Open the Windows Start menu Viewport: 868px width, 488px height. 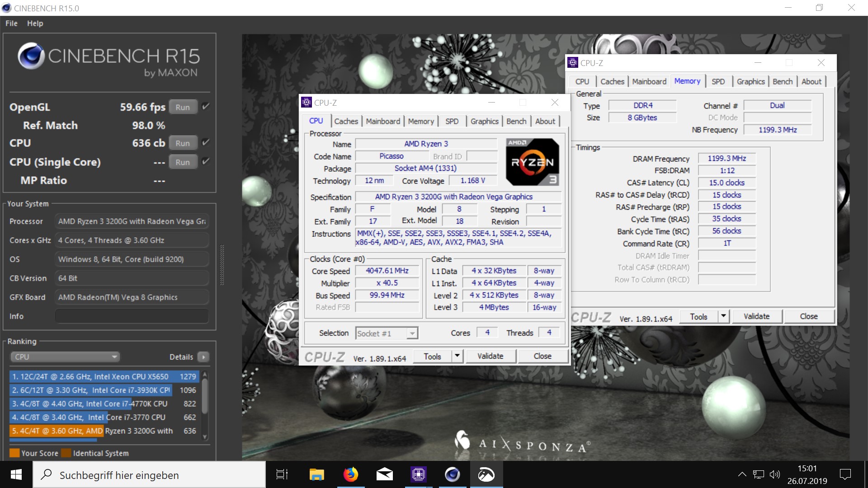[x=16, y=474]
